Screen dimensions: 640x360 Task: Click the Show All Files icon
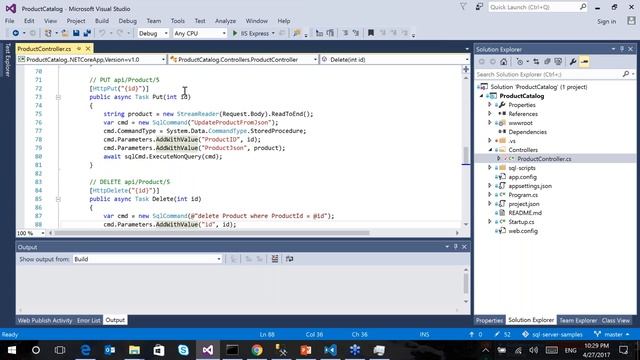pyautogui.click(x=558, y=62)
